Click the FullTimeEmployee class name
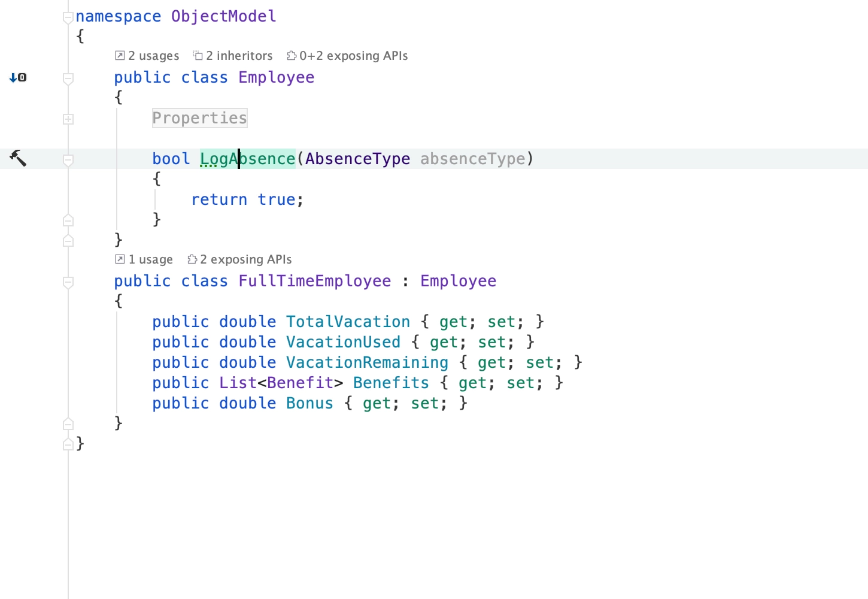The image size is (868, 599). [314, 281]
